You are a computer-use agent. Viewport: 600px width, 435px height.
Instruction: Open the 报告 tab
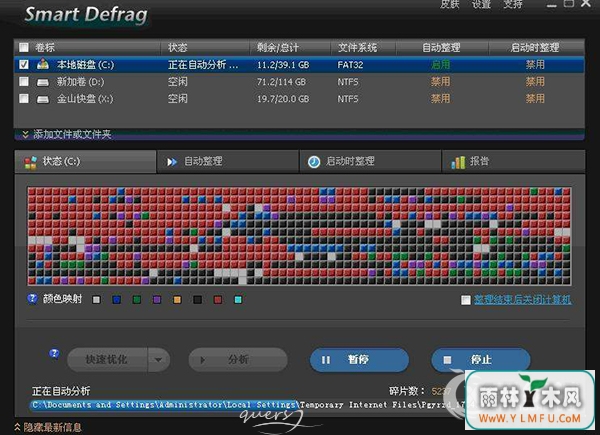(514, 161)
